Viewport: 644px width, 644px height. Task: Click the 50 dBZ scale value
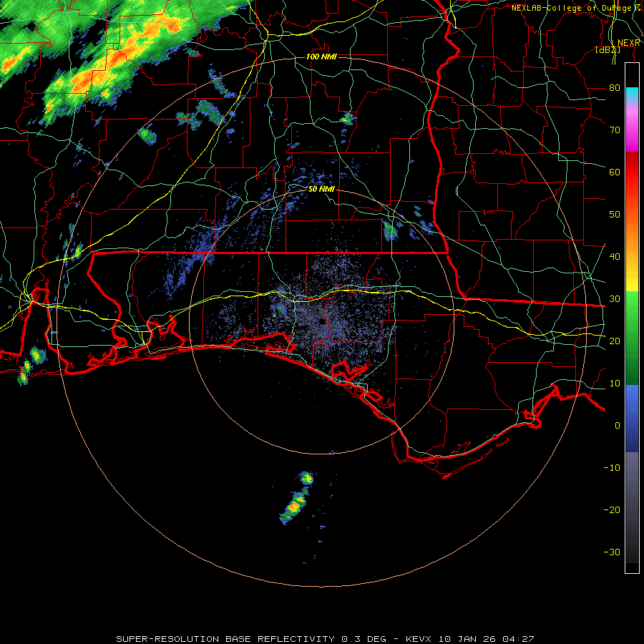pyautogui.click(x=615, y=215)
